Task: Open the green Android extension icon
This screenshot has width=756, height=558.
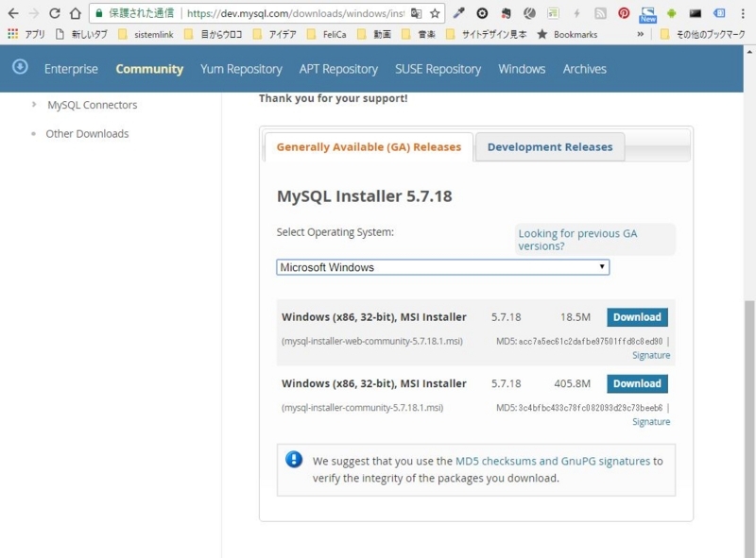Action: point(671,13)
